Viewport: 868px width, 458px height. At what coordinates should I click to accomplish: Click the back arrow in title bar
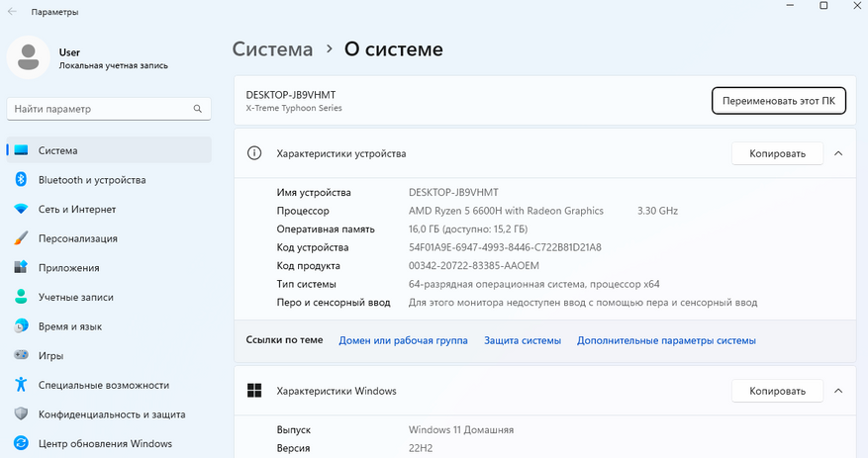click(12, 12)
